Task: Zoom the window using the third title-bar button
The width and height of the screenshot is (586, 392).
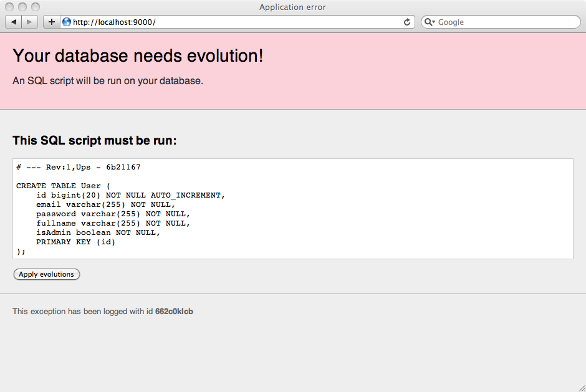Action: coord(36,7)
